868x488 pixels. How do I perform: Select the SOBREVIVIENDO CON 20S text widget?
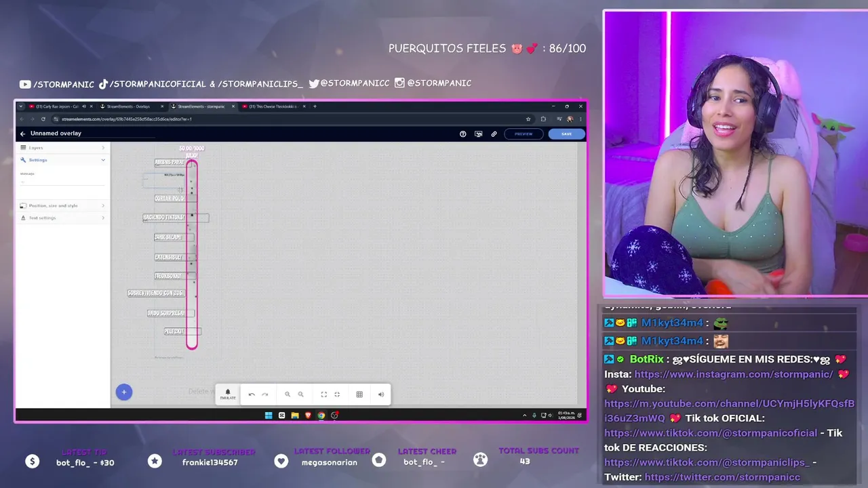tap(155, 293)
